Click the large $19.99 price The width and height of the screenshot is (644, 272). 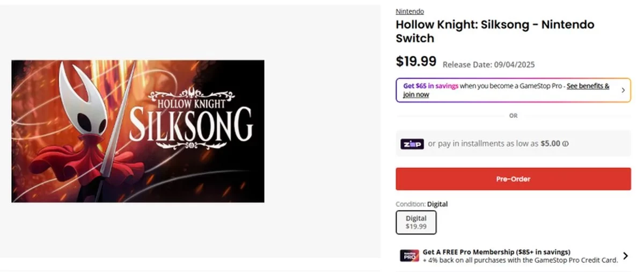point(416,61)
